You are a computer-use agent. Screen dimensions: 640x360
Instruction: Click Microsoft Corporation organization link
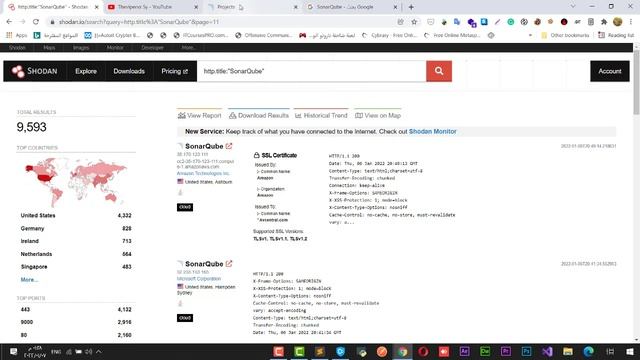pos(199,279)
